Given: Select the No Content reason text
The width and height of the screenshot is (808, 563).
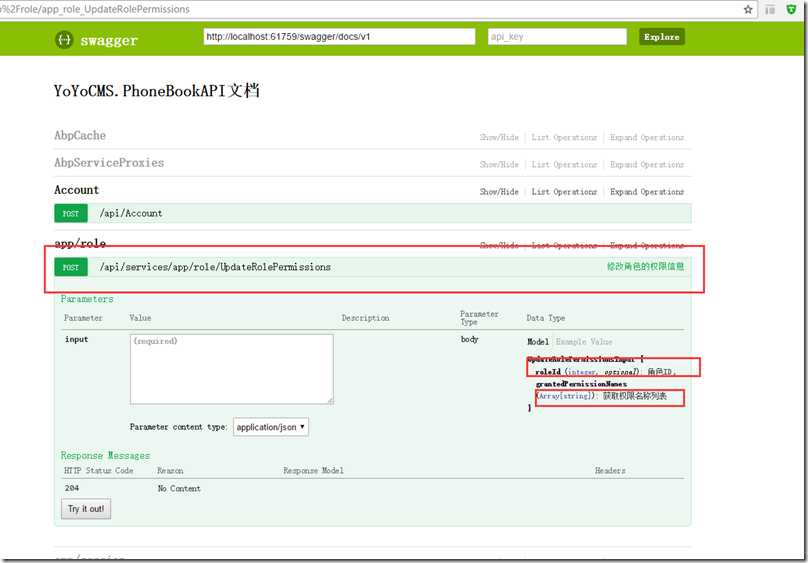Looking at the screenshot, I should point(179,488).
